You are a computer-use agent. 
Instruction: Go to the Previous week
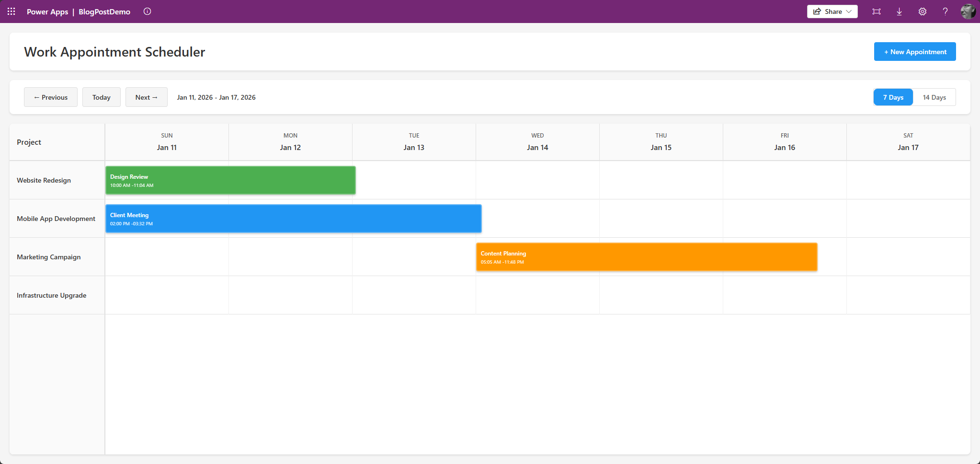pos(51,97)
